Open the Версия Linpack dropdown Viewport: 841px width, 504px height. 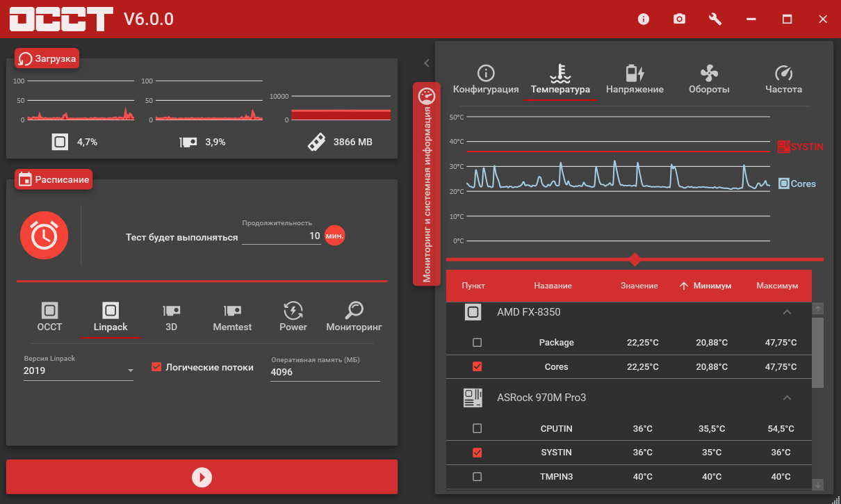pyautogui.click(x=79, y=371)
